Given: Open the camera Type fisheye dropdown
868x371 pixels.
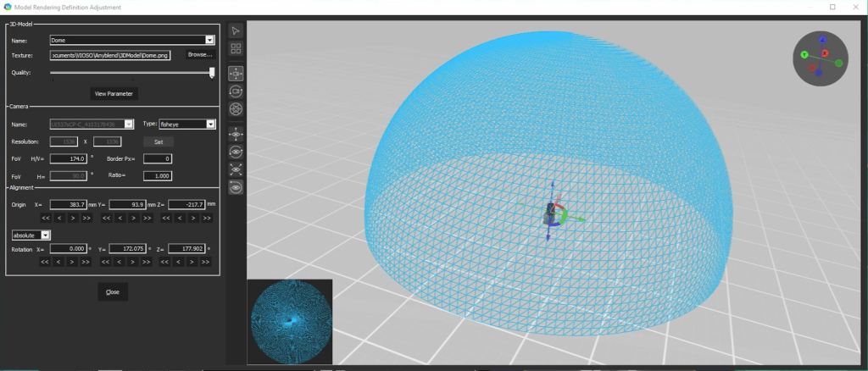Looking at the screenshot, I should [210, 124].
